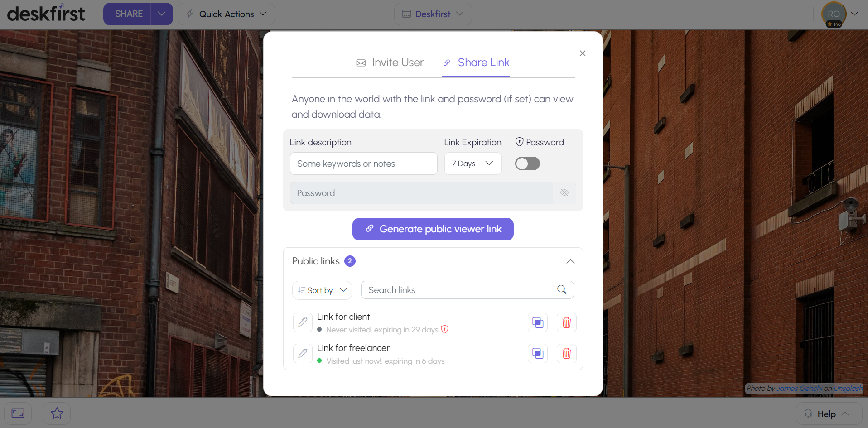Collapse the Public links section

coord(570,261)
